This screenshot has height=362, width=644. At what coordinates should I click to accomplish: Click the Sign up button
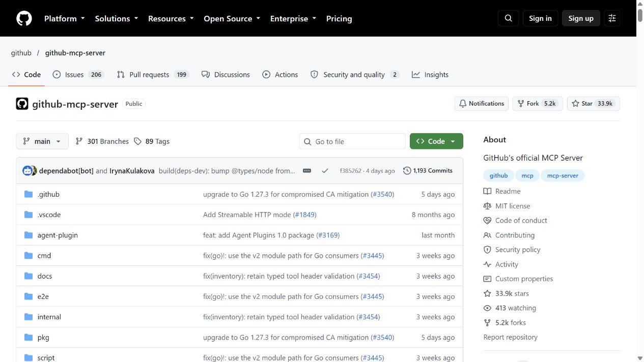click(x=581, y=18)
